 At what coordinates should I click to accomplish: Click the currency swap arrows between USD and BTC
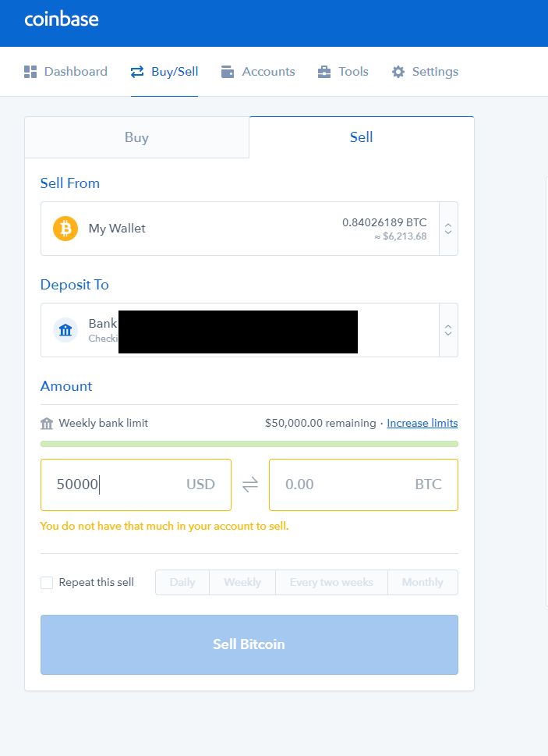(249, 484)
